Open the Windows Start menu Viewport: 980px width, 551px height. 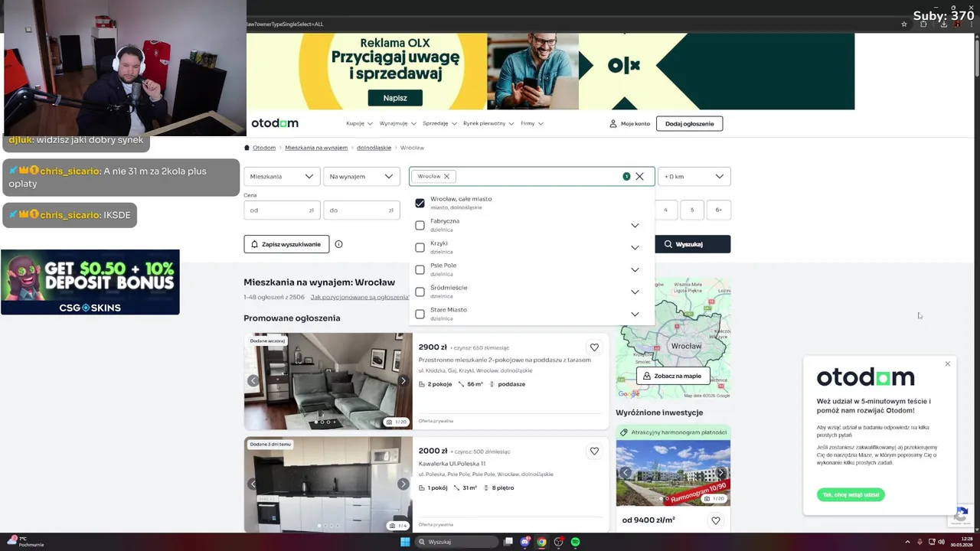(x=405, y=542)
